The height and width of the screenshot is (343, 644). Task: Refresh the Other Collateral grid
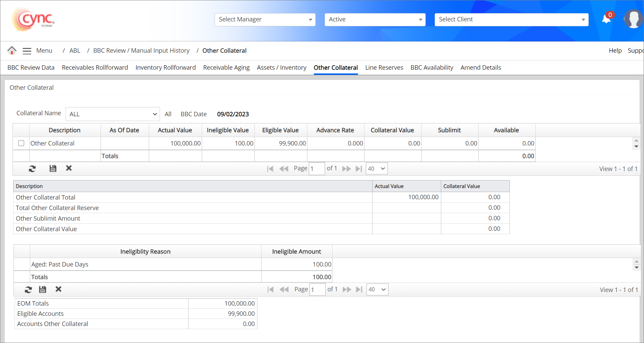click(32, 169)
